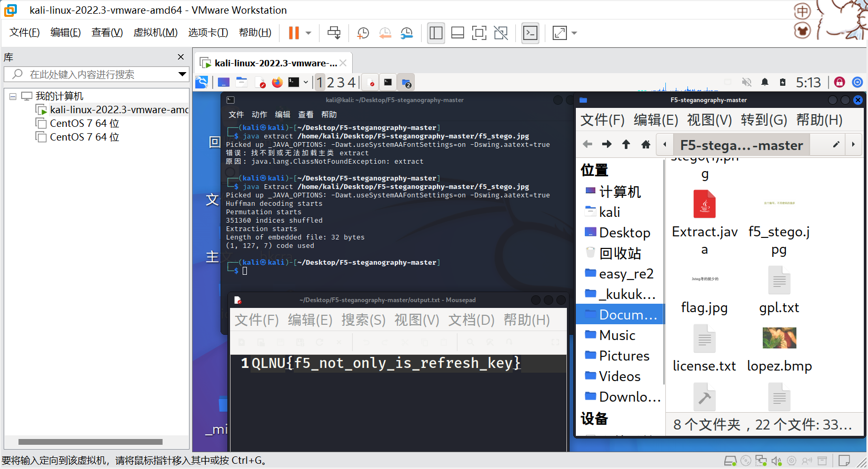
Task: Open the snapshot manager wrench-clock icon
Action: (406, 33)
